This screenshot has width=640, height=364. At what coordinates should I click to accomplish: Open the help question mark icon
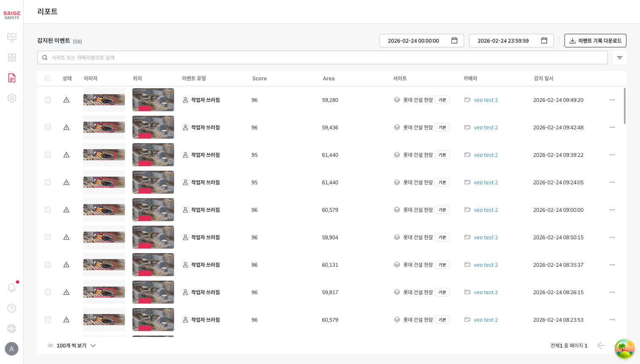tap(12, 308)
